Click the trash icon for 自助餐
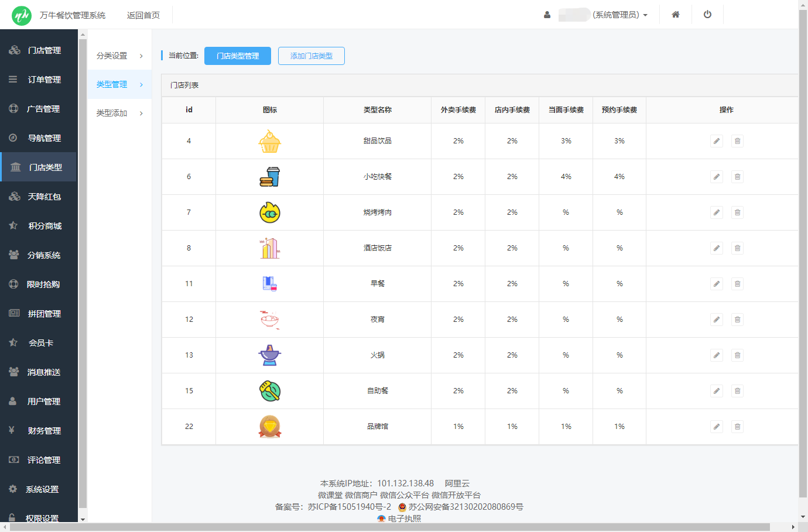Image resolution: width=808 pixels, height=532 pixels. pyautogui.click(x=737, y=391)
